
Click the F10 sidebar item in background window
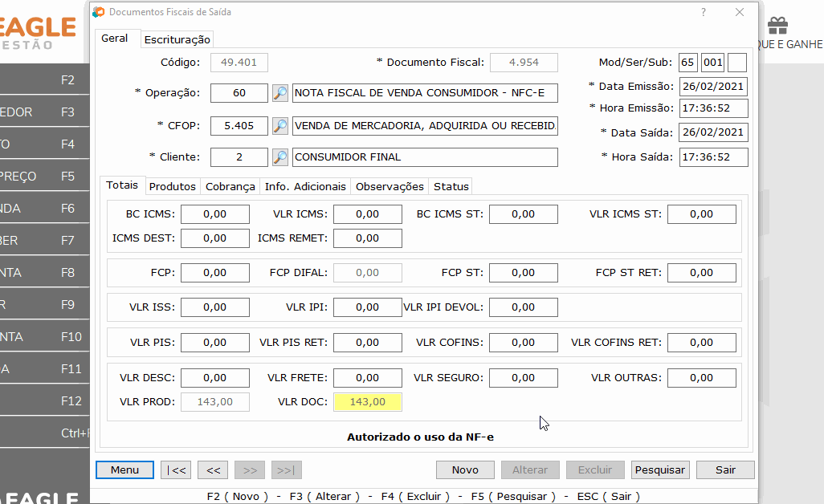[x=45, y=337]
